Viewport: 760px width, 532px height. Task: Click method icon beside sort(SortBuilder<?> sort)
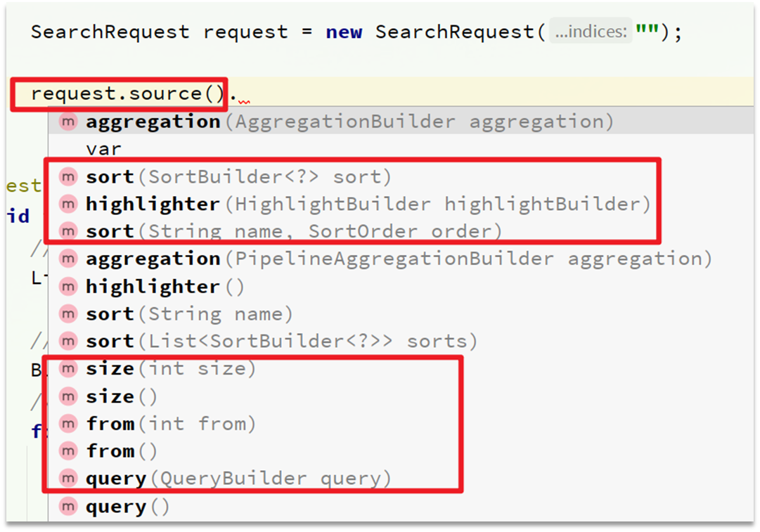(68, 177)
